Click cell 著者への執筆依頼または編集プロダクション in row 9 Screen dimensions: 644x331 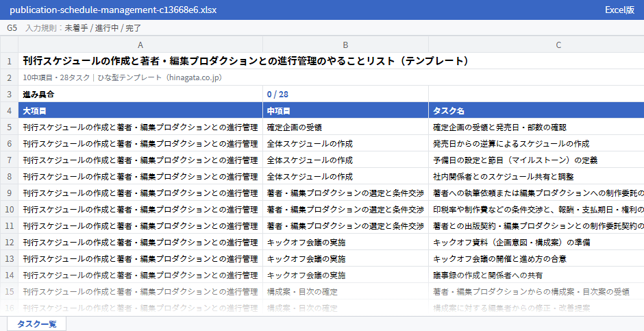tap(536, 193)
